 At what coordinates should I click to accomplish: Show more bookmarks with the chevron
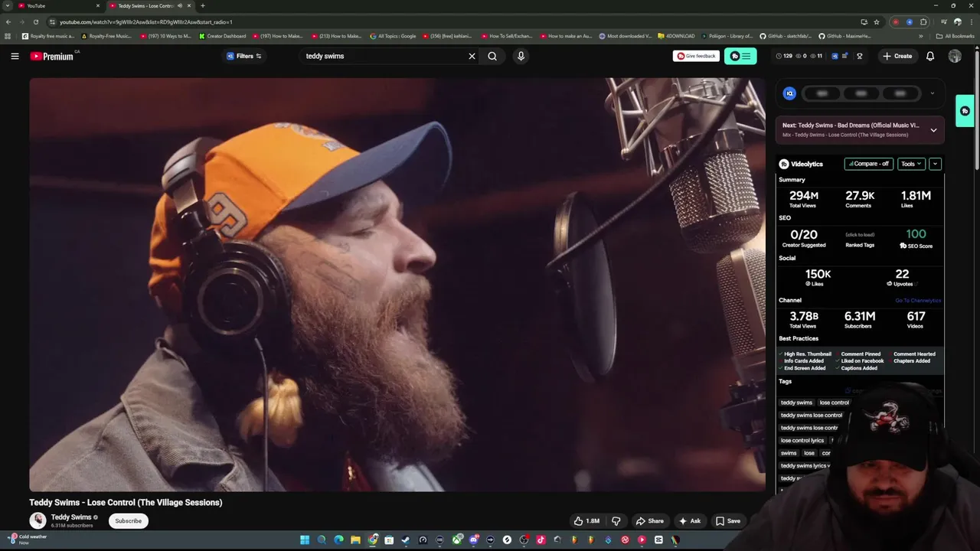(921, 36)
